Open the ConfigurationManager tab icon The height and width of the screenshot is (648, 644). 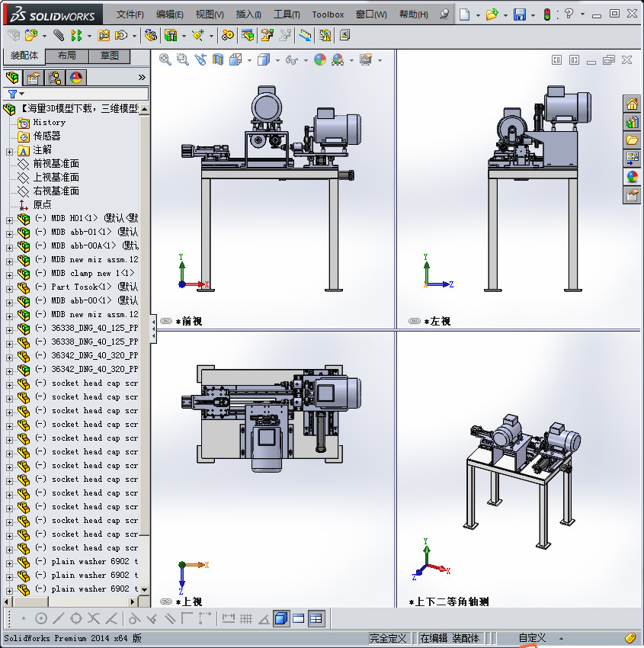click(55, 77)
